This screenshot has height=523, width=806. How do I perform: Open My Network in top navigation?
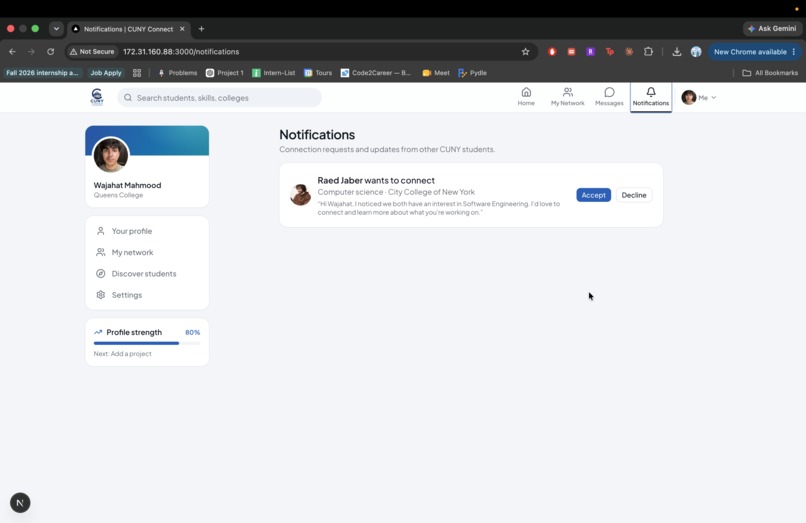click(567, 97)
